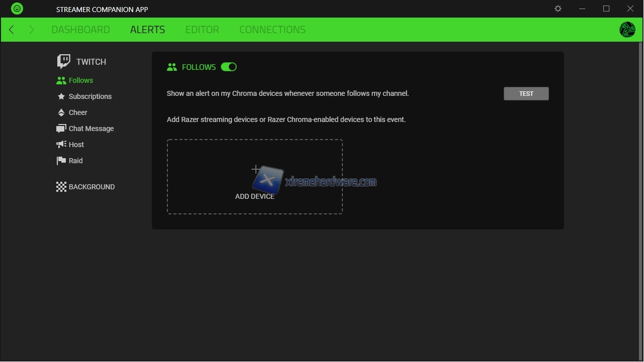
Task: Click the checkered Background icon
Action: coord(61,187)
